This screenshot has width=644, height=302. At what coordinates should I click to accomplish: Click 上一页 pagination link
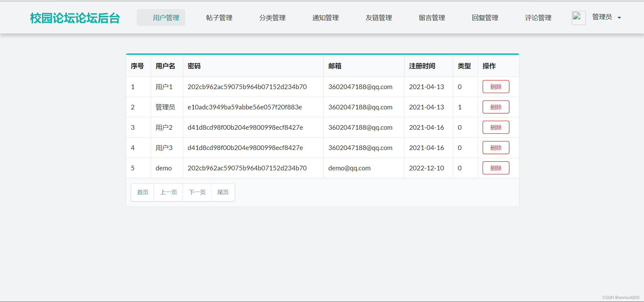[x=169, y=192]
